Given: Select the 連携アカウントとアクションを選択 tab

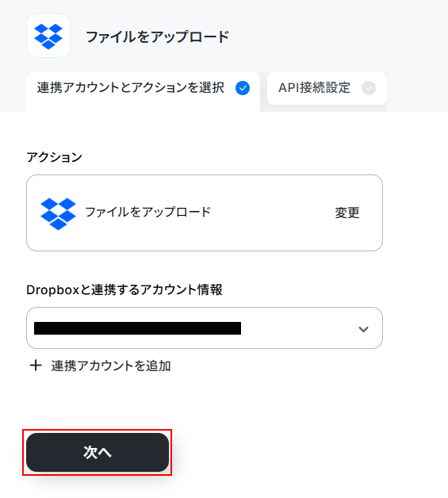Looking at the screenshot, I should point(144,91).
